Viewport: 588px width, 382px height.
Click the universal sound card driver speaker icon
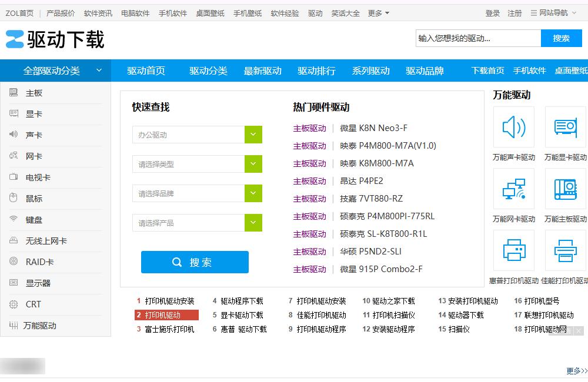[513, 127]
